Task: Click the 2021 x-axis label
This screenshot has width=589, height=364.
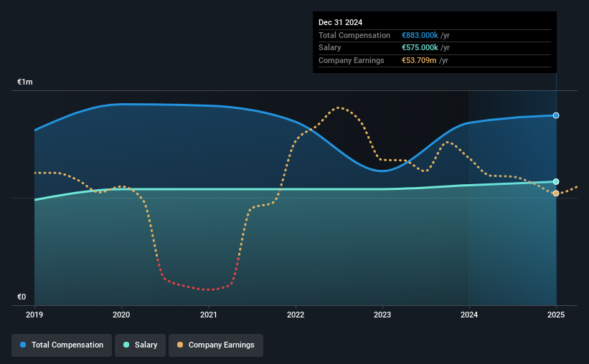Action: tap(209, 315)
